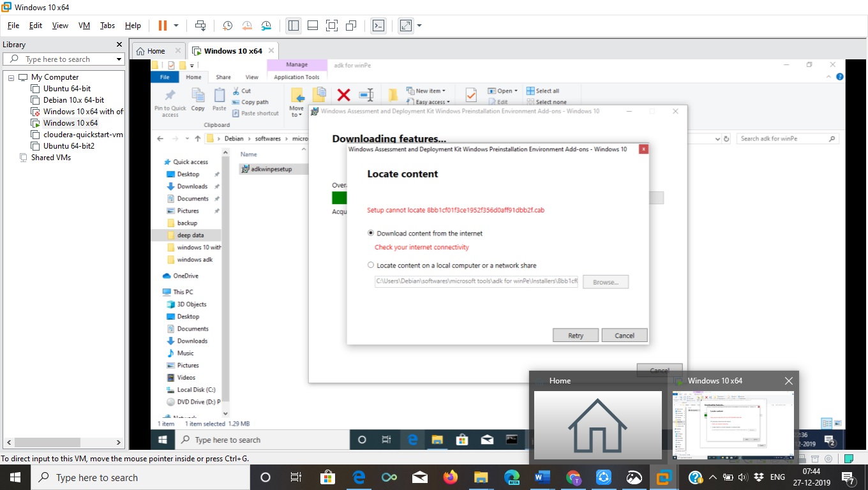Image resolution: width=868 pixels, height=490 pixels.
Task: Open the VMware Edit menu
Action: 36,26
